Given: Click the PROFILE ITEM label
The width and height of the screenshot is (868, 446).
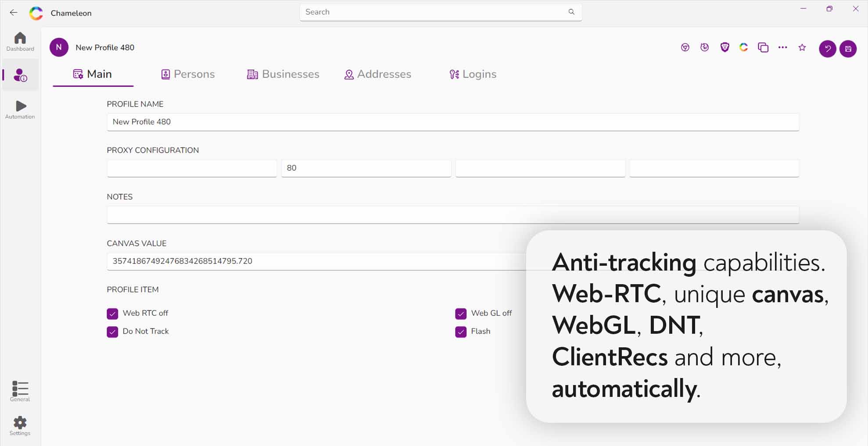Looking at the screenshot, I should [133, 289].
